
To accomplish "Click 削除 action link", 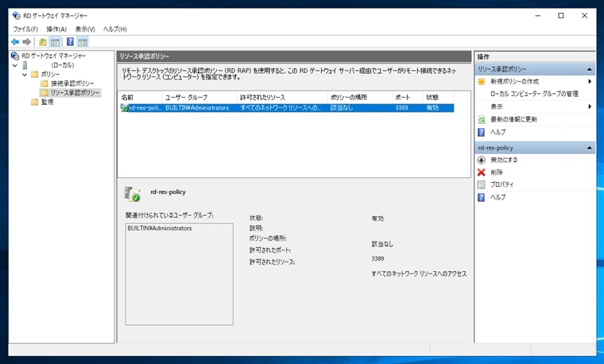I will tap(497, 172).
